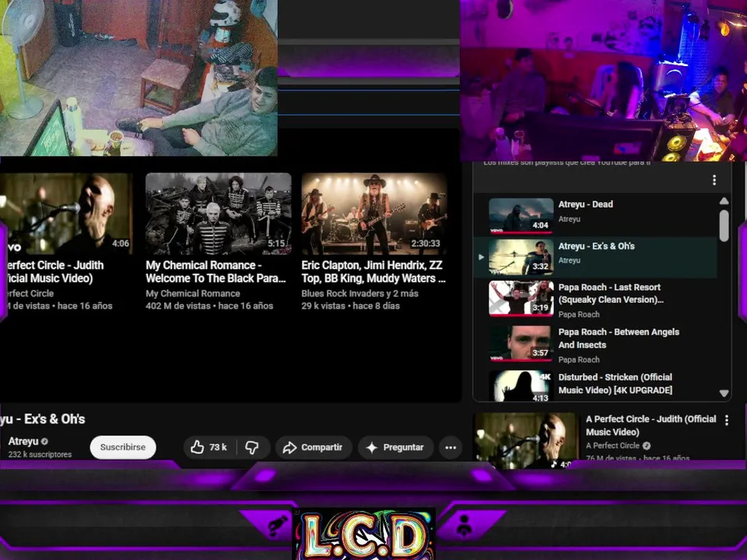Click the Preguntar button
The image size is (747, 560).
pyautogui.click(x=395, y=447)
